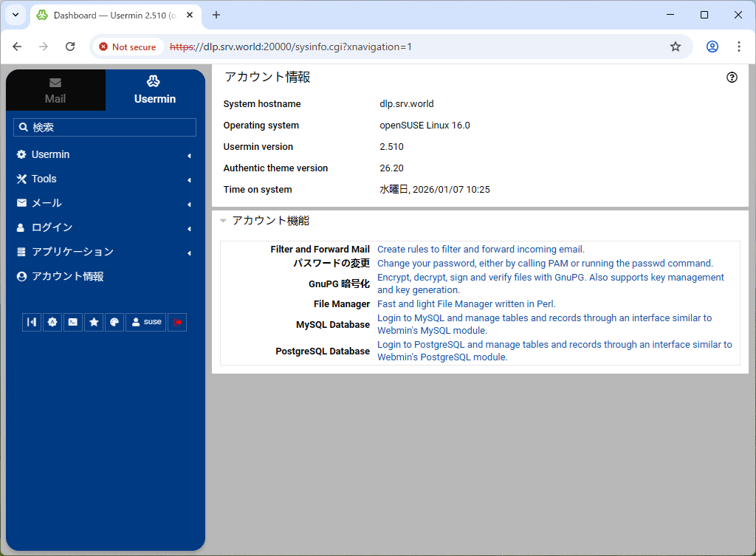Open Filter and Forward Mail rules link

pos(481,250)
